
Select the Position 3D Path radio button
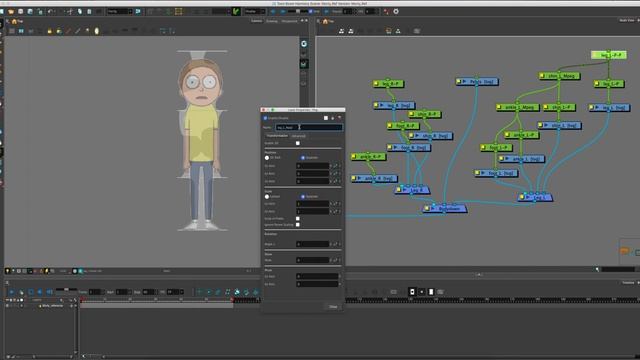point(267,158)
